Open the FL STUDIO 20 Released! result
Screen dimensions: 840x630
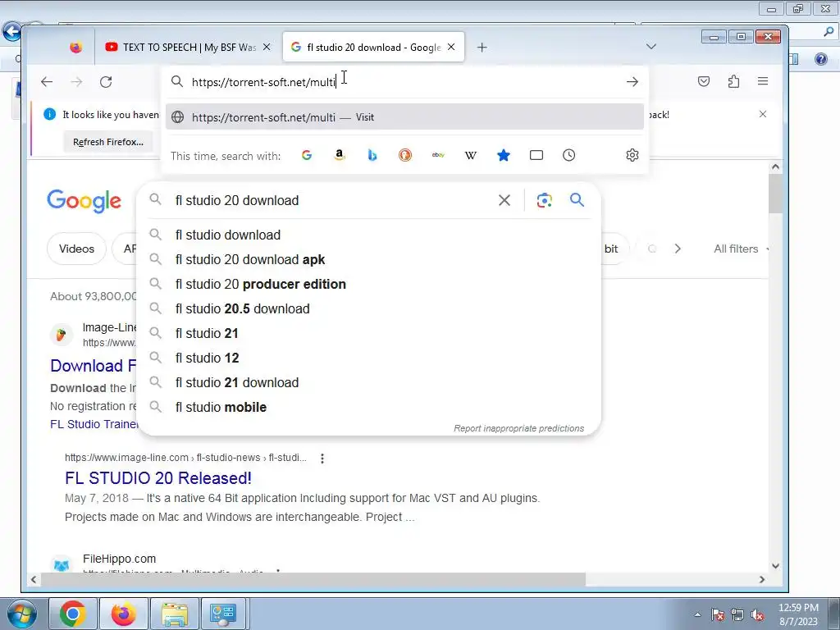coord(158,478)
